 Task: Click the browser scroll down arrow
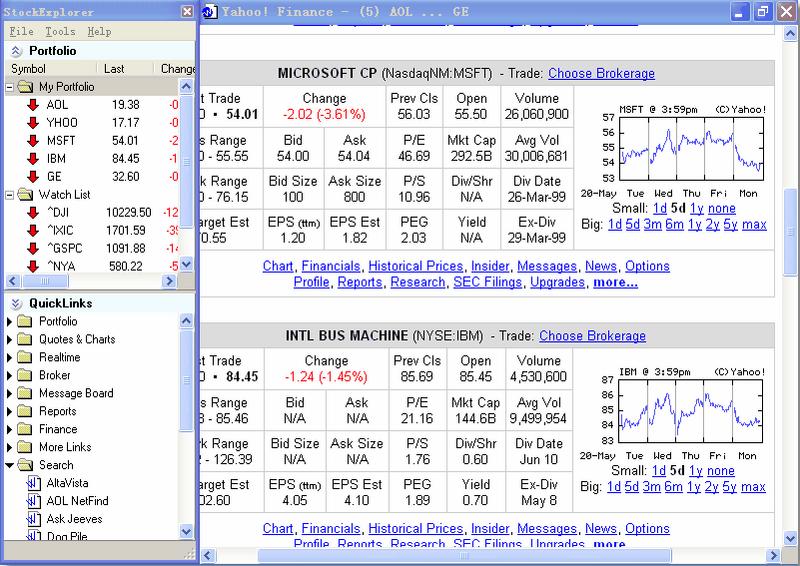(790, 539)
